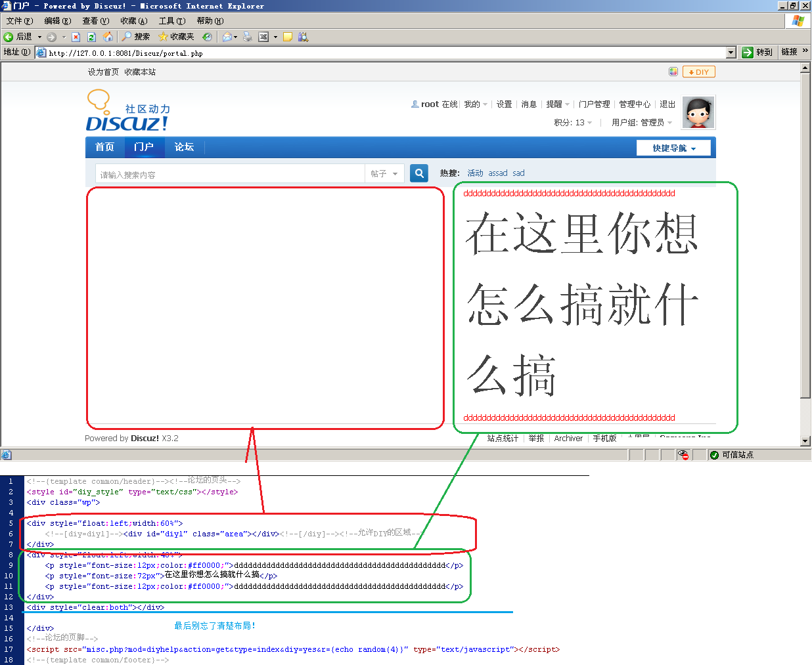Open the Archiver footer link
The image size is (812, 665).
point(568,439)
